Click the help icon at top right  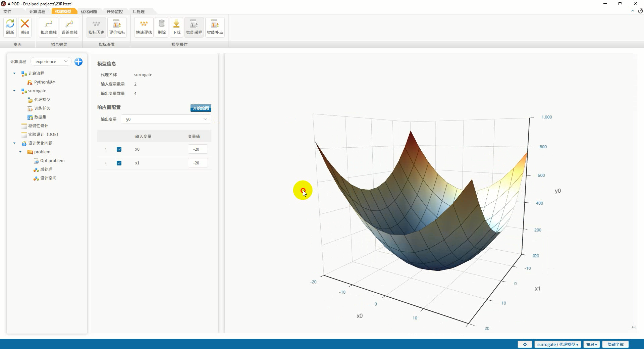pyautogui.click(x=640, y=11)
